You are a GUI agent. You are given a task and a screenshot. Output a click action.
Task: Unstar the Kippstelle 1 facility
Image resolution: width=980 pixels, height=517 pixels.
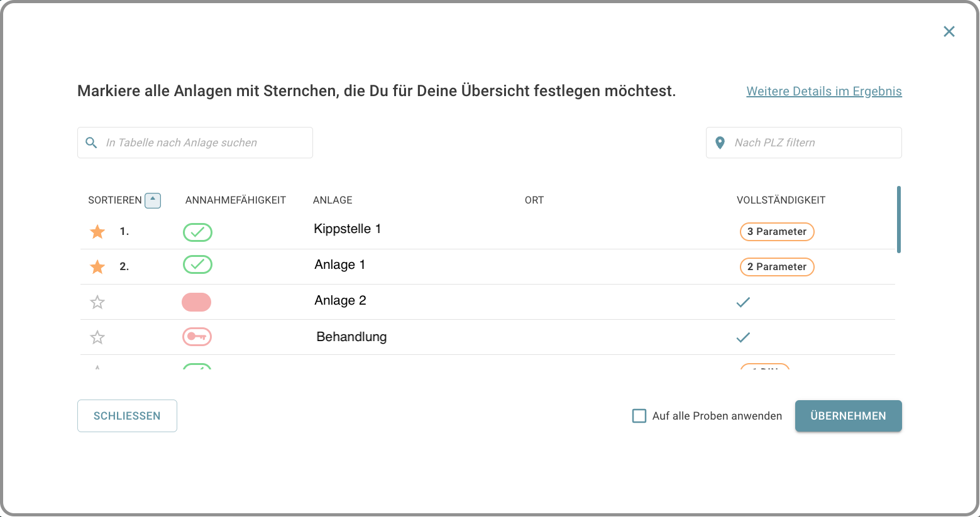click(97, 232)
